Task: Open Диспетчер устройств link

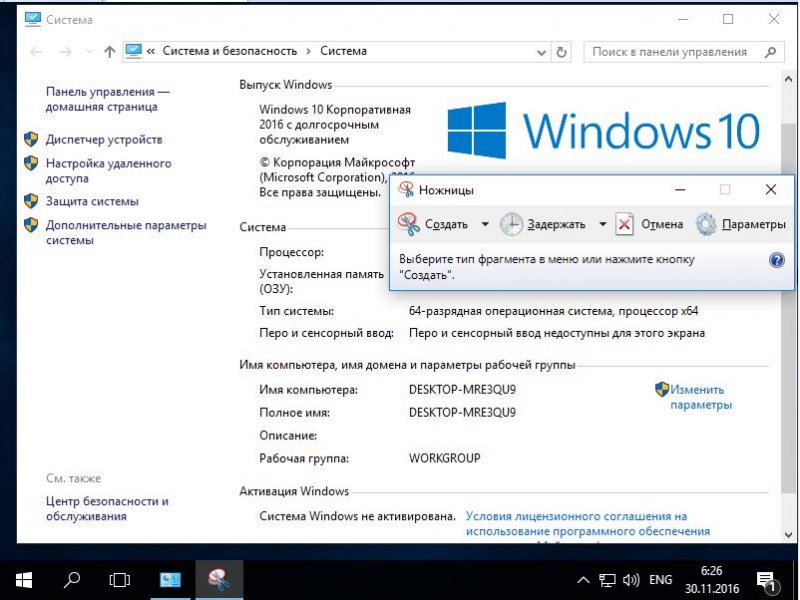Action: pyautogui.click(x=104, y=139)
